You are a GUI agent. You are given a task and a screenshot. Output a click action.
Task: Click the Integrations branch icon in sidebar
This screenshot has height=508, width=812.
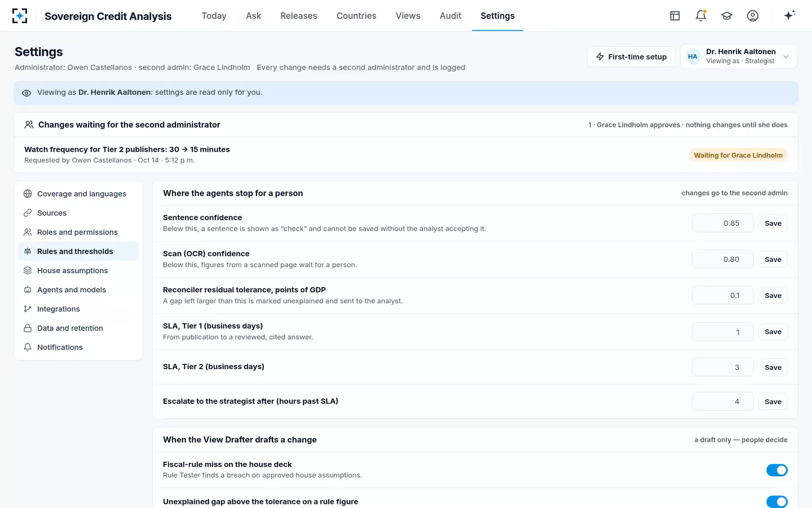coord(28,309)
